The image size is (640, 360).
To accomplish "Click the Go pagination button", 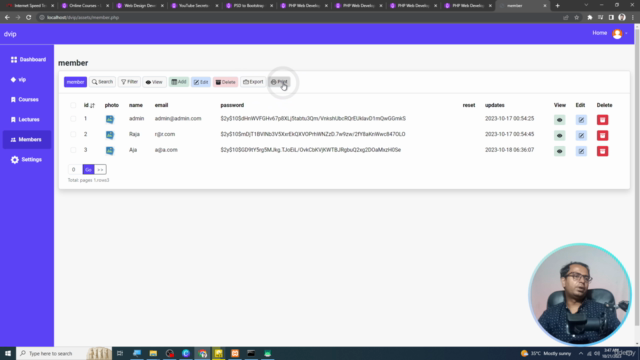I will pos(88,169).
